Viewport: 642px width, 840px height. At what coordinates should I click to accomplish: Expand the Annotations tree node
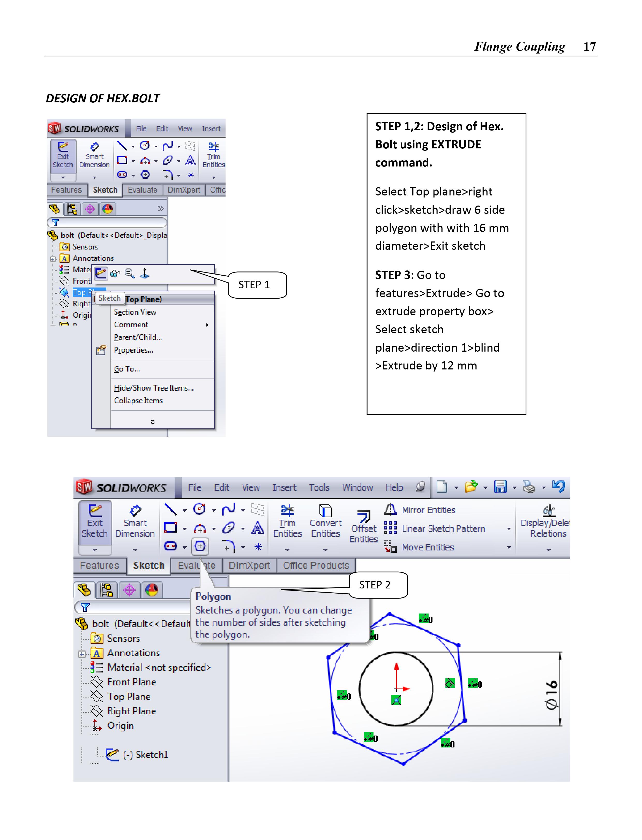coord(82,654)
